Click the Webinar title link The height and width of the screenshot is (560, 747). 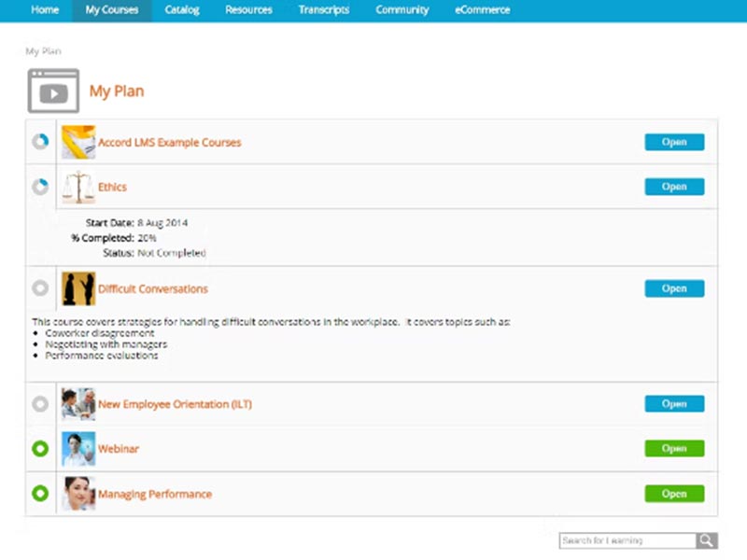tap(119, 449)
